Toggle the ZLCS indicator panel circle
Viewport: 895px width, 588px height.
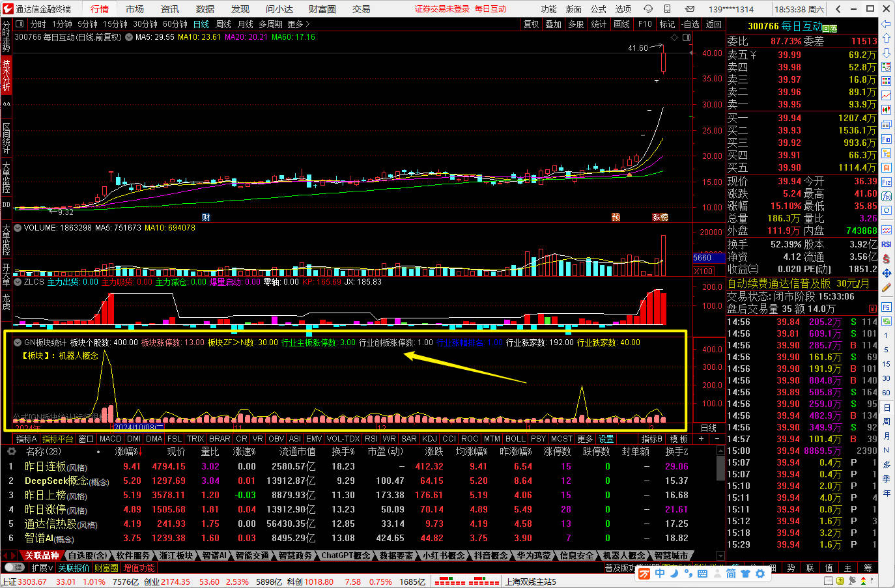coord(18,282)
